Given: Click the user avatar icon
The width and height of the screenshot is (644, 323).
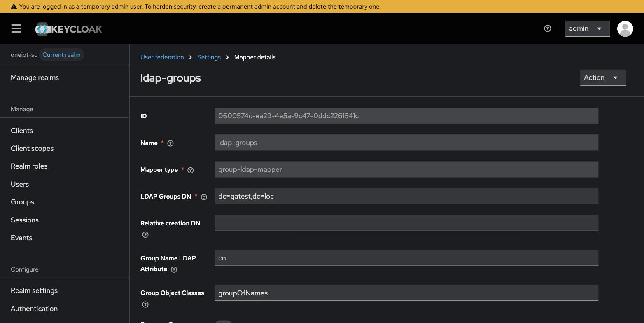Looking at the screenshot, I should click(x=625, y=28).
